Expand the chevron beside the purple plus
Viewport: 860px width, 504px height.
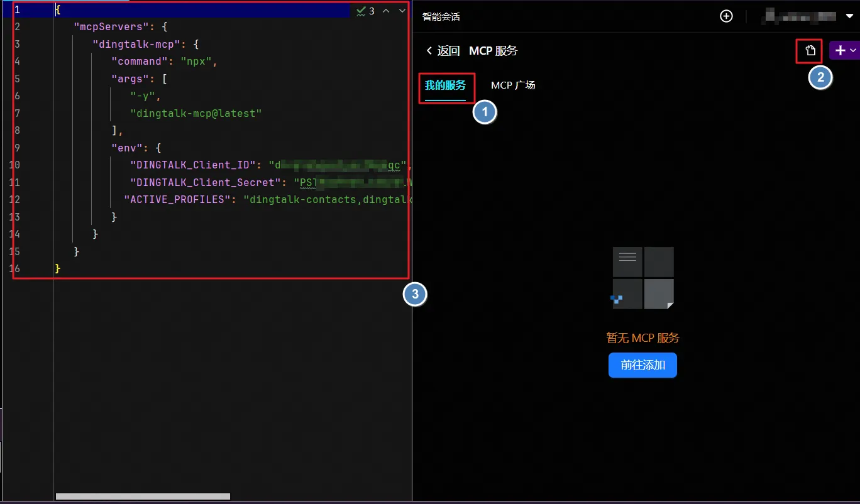click(853, 50)
